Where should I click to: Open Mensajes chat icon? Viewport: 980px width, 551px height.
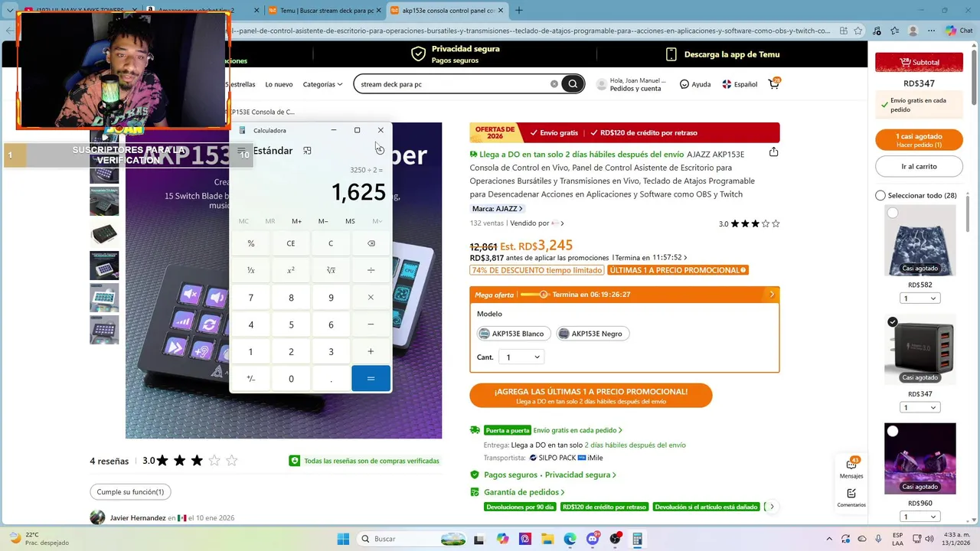pyautogui.click(x=851, y=468)
